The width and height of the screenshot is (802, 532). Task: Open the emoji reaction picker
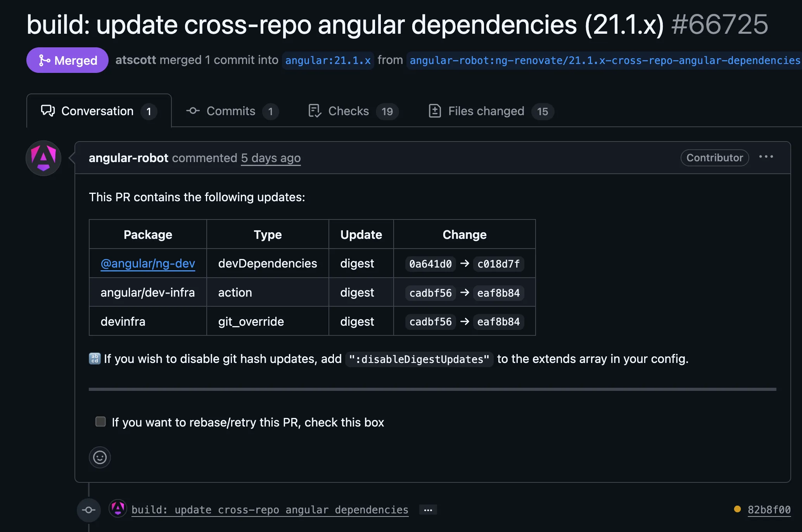click(x=100, y=458)
